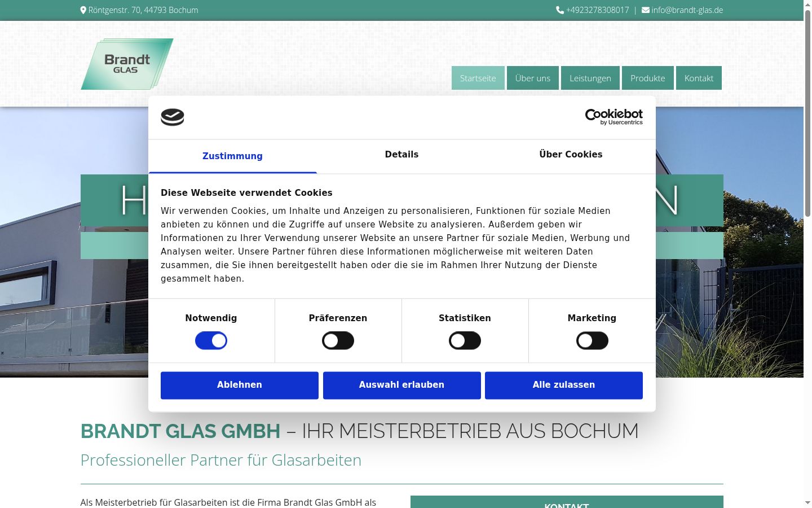The height and width of the screenshot is (508, 812).
Task: Open the Leistungen menu item
Action: [590, 78]
